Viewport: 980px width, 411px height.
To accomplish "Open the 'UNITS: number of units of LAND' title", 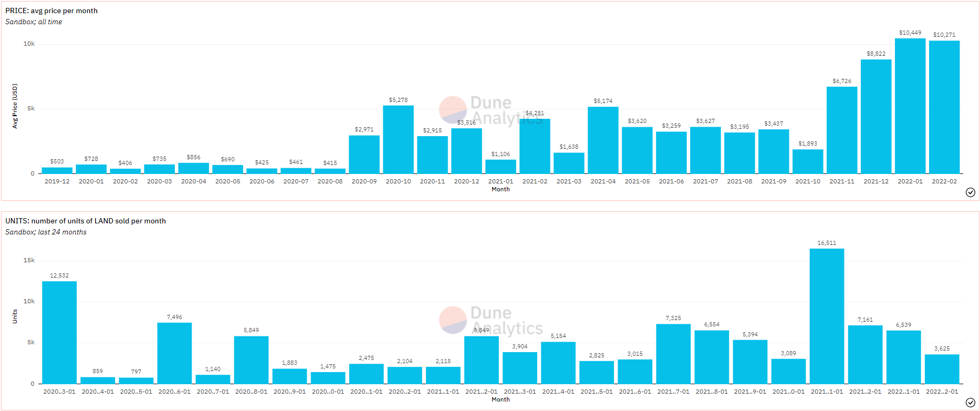I will 86,221.
